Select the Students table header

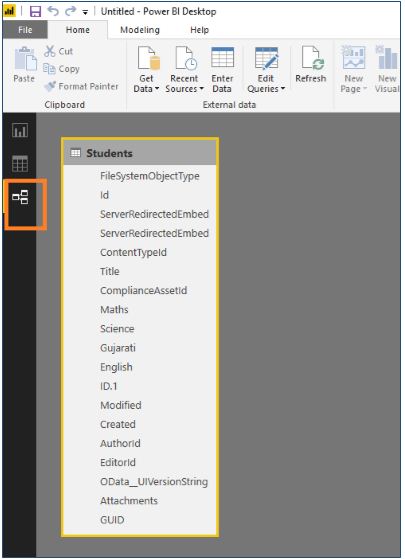click(140, 153)
